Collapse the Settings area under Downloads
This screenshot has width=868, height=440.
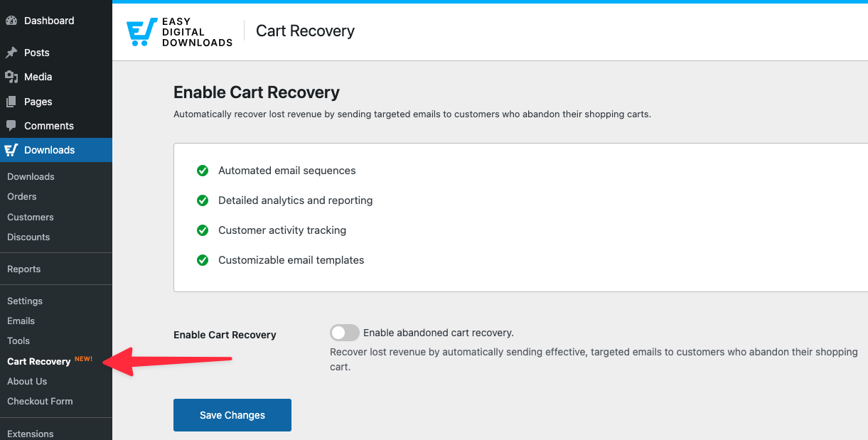pyautogui.click(x=25, y=301)
